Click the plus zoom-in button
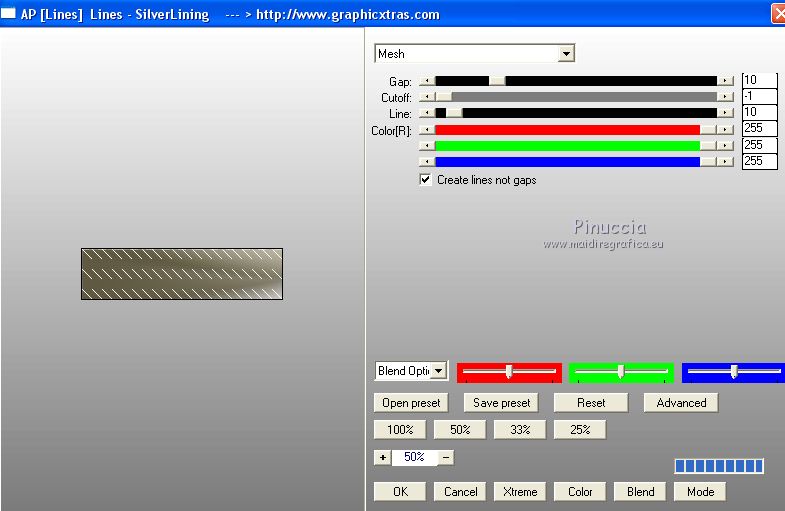785x511 pixels. pyautogui.click(x=382, y=457)
